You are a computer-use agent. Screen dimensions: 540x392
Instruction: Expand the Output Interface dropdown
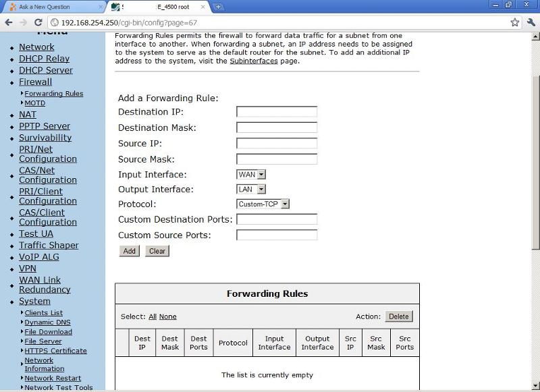pos(251,190)
